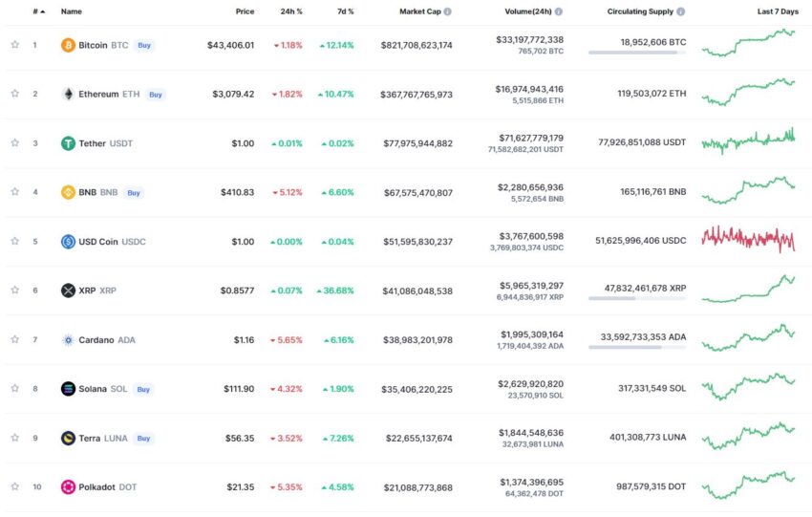Click Bitcoin price $43,406.01
The height and width of the screenshot is (517, 812).
(x=230, y=45)
